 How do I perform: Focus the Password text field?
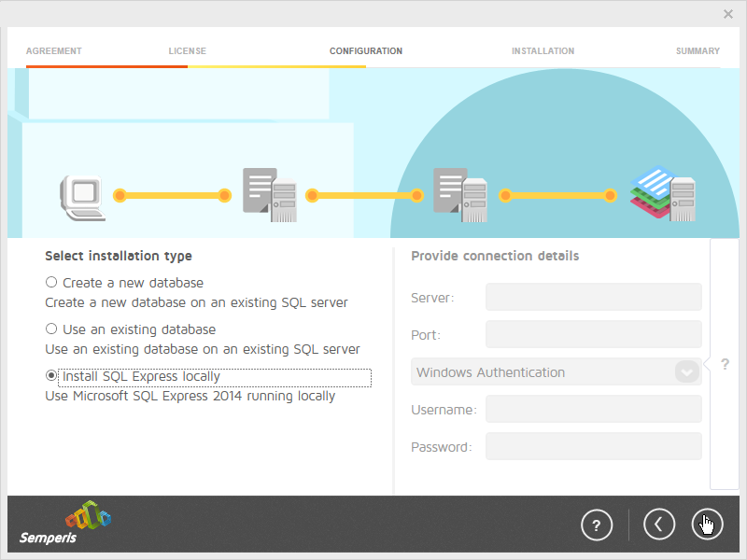[x=593, y=447]
